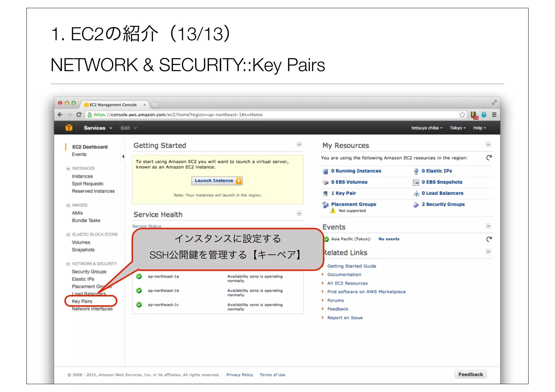Screen dimensions: 555x392
Task: Click the Load Balancers icon
Action: [416, 193]
